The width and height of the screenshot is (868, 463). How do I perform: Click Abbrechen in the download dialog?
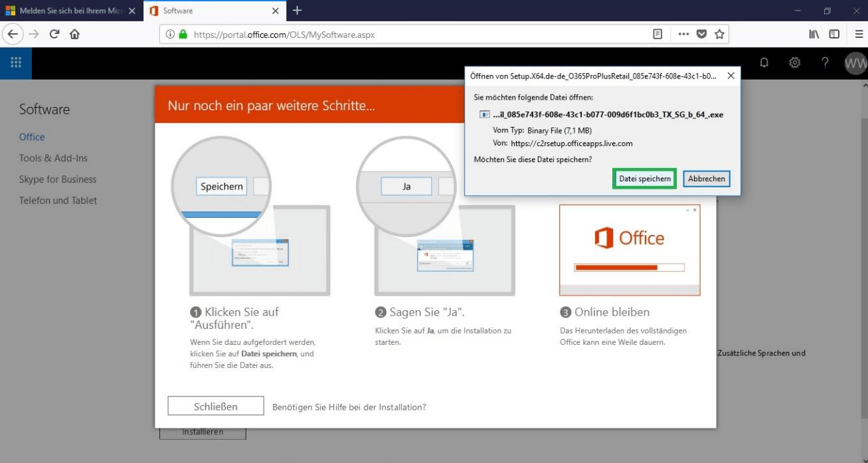pyautogui.click(x=707, y=179)
